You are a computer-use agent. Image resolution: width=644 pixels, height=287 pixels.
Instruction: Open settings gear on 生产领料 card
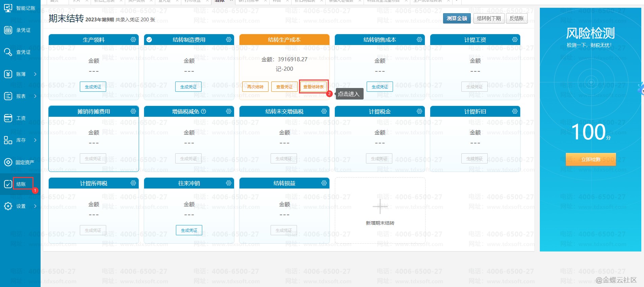pos(133,40)
